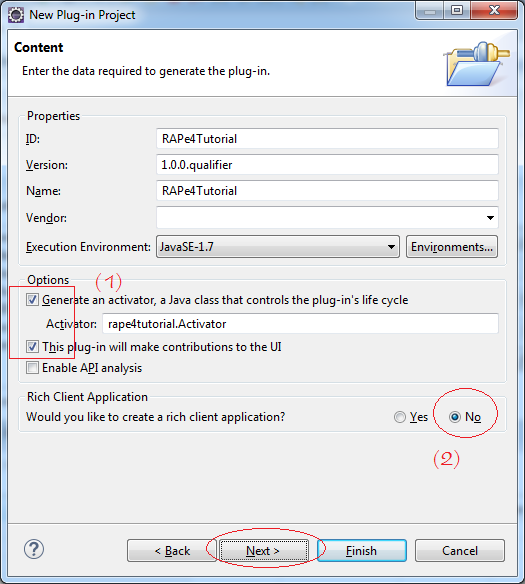
Task: Click the plug-in ID text field
Action: point(327,139)
